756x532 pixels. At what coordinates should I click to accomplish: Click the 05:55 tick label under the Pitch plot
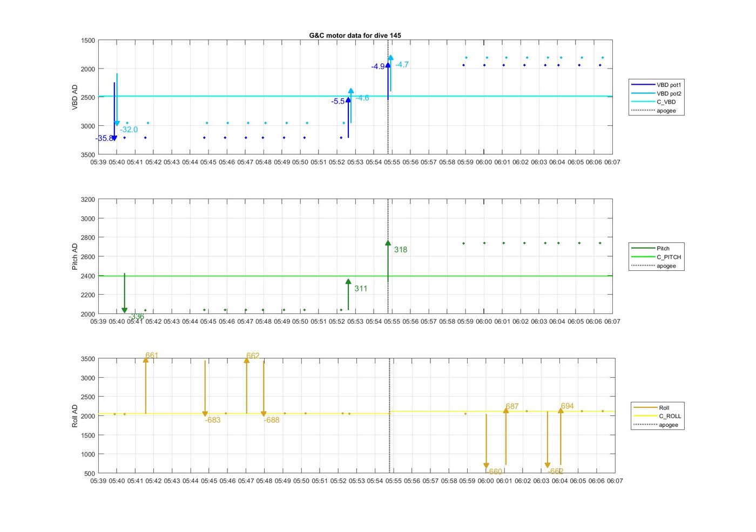[x=392, y=322]
